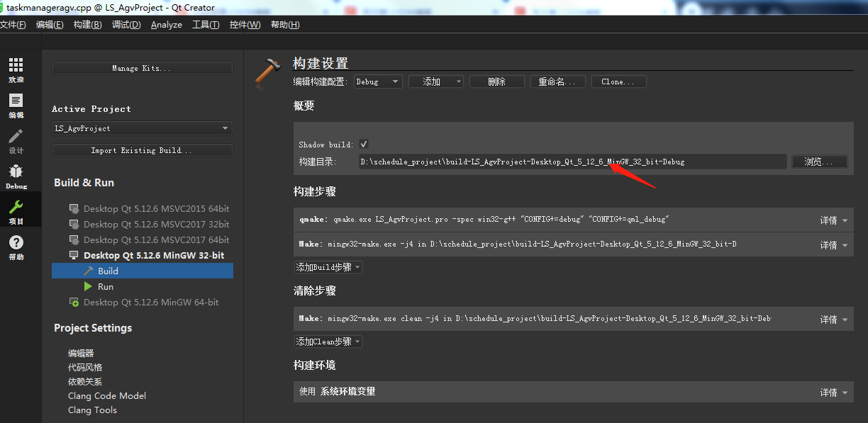Viewport: 868px width, 423px height.
Task: Open the 添加Clean步骤 dropdown
Action: click(x=328, y=342)
